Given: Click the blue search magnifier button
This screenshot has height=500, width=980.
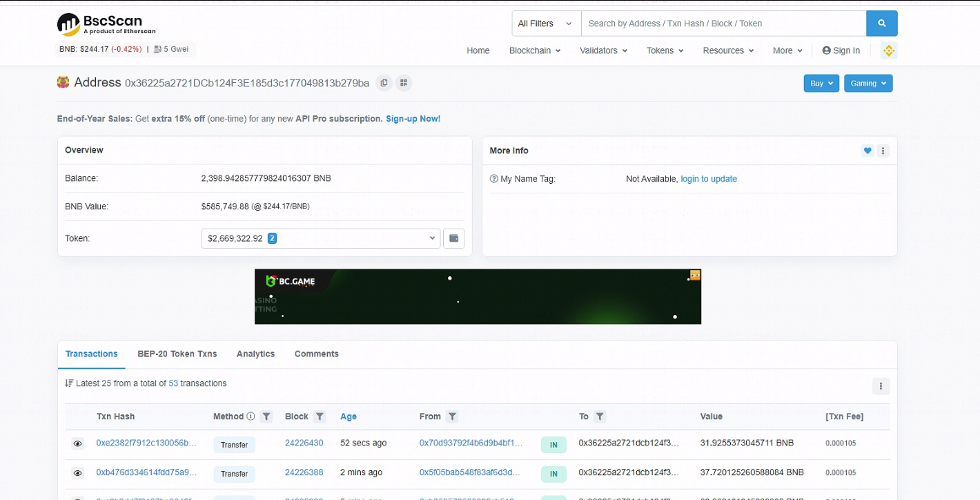Looking at the screenshot, I should click(881, 23).
